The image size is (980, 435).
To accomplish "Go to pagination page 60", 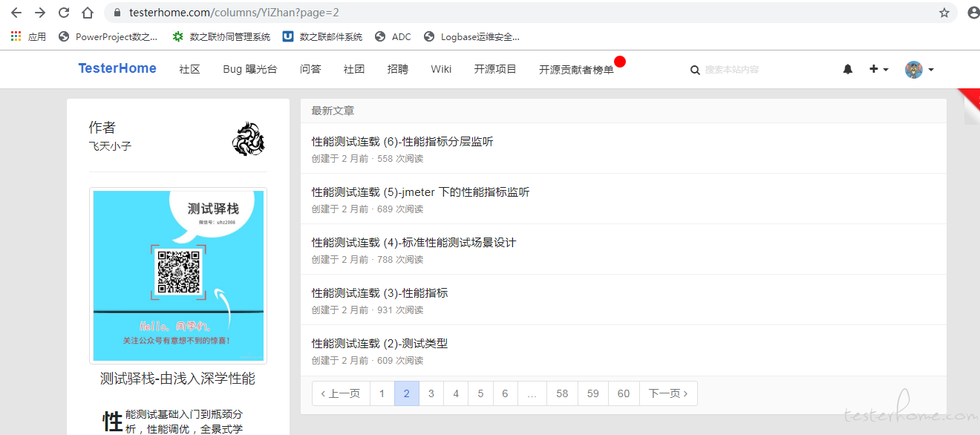I will (624, 393).
